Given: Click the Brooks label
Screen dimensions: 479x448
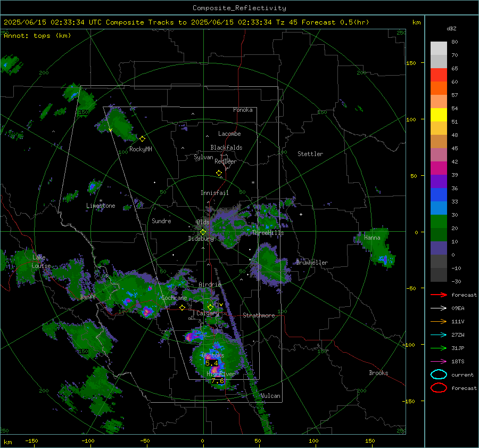Looking at the screenshot, I should 378,373.
